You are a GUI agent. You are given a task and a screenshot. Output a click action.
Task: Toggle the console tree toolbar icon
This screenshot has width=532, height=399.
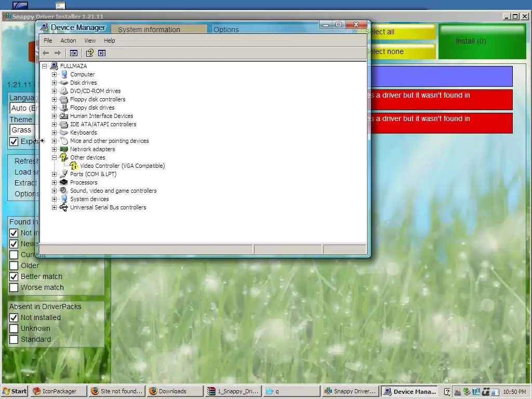tap(74, 53)
